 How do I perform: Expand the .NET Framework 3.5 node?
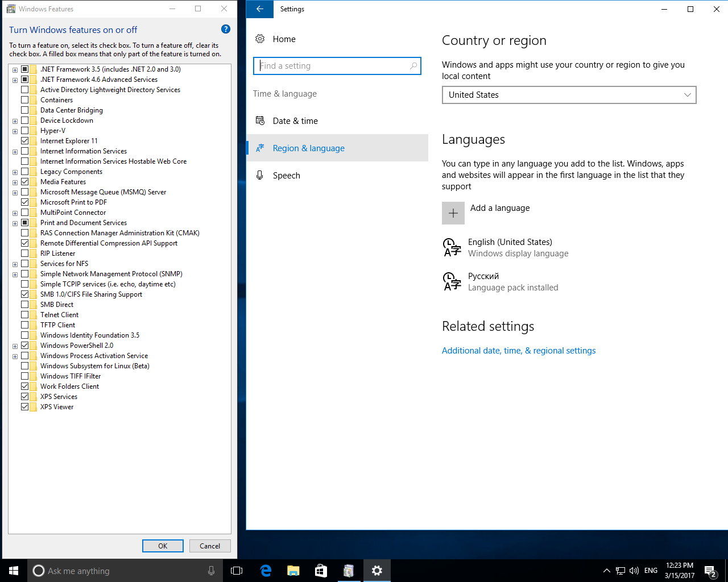[15, 69]
